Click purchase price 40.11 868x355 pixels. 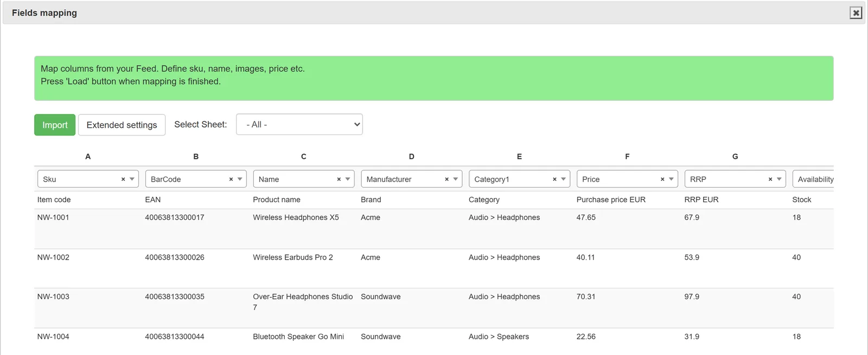coord(586,257)
